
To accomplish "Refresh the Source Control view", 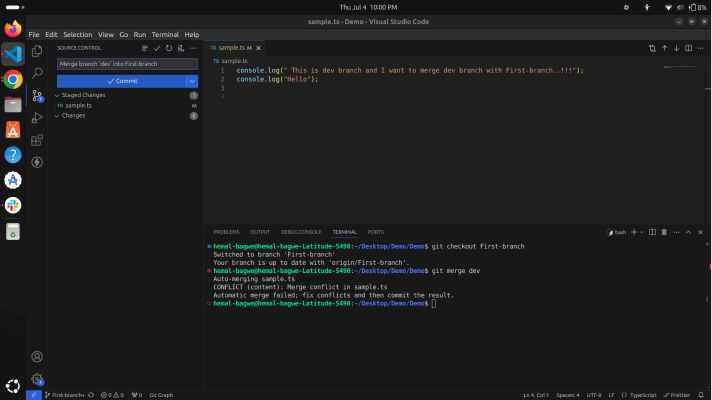I will coord(169,48).
